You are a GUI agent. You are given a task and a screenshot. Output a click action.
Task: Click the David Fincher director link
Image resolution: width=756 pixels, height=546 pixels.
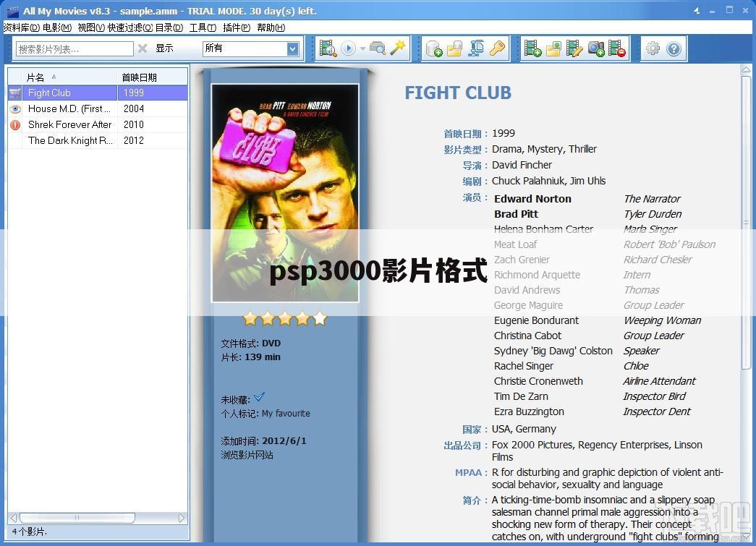click(522, 165)
